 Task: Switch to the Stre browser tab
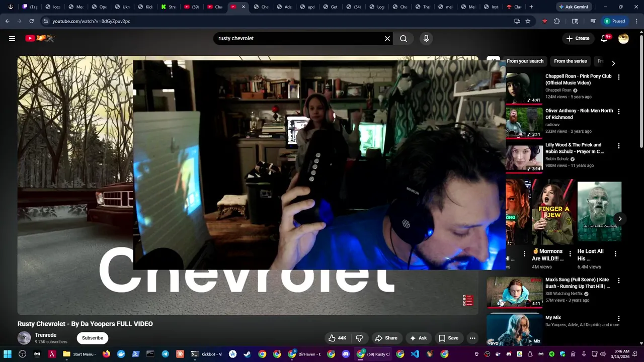[x=168, y=7]
